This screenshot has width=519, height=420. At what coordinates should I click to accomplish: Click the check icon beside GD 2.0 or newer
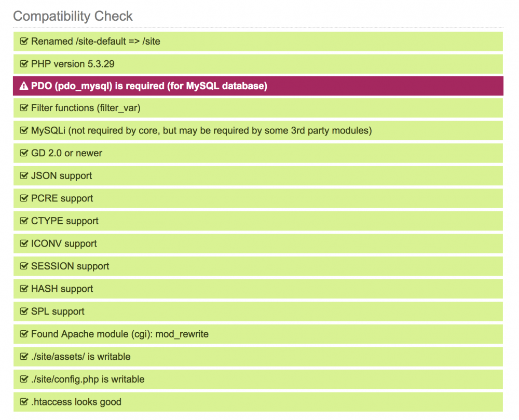coord(23,153)
